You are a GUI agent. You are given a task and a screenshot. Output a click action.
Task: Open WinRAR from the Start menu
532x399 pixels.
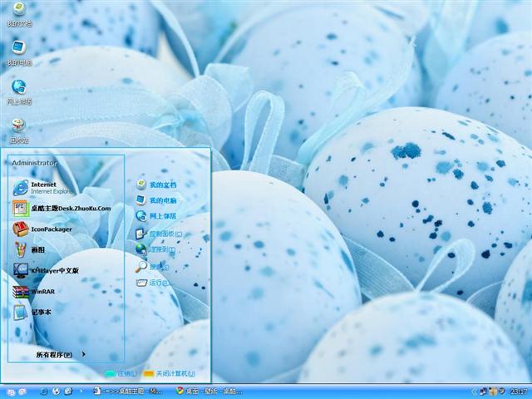(33, 292)
